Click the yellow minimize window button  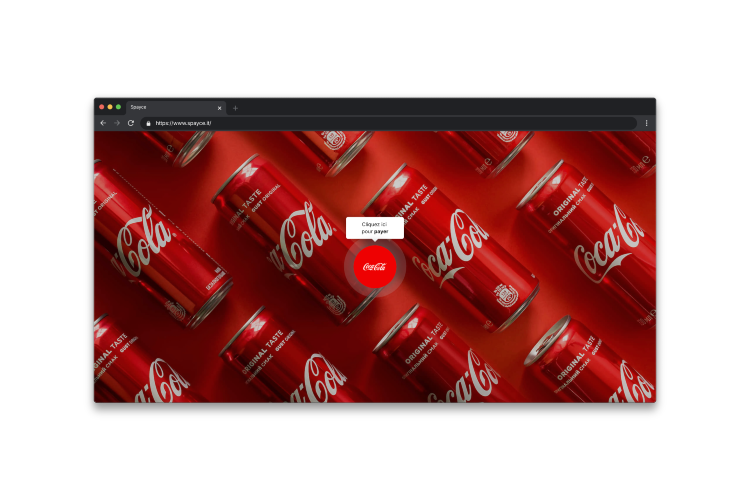pos(110,107)
